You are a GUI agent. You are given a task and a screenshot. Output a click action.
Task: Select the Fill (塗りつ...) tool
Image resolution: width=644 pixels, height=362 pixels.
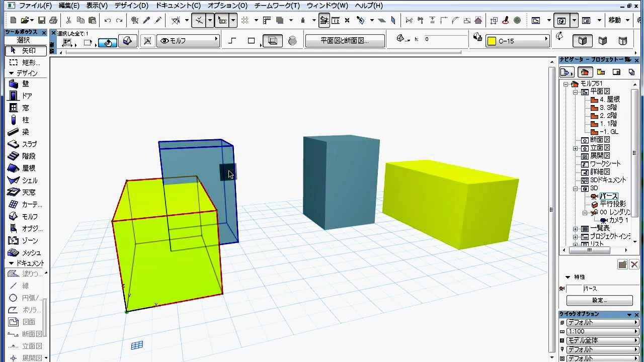coord(26,274)
